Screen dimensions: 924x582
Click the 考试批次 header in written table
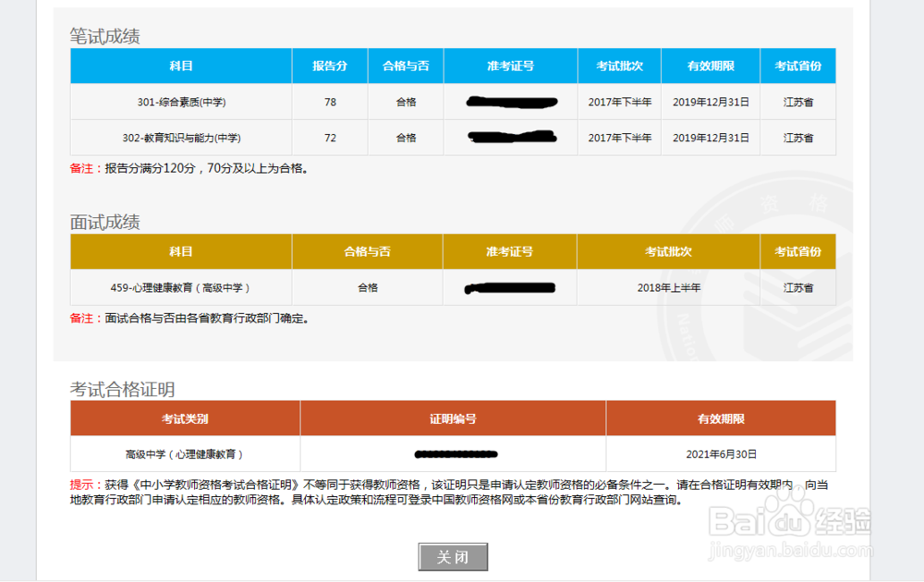[619, 66]
